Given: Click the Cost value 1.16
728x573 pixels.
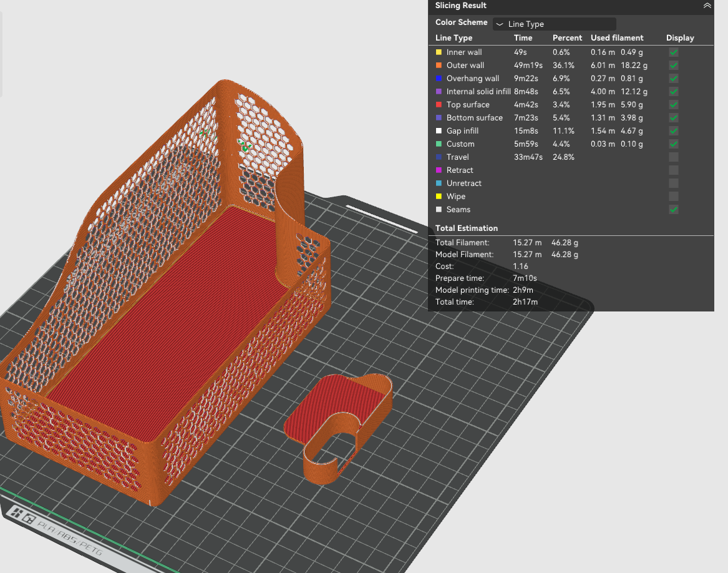Looking at the screenshot, I should point(520,267).
